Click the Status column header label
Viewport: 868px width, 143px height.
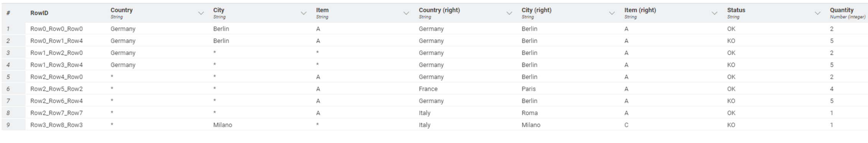[736, 10]
